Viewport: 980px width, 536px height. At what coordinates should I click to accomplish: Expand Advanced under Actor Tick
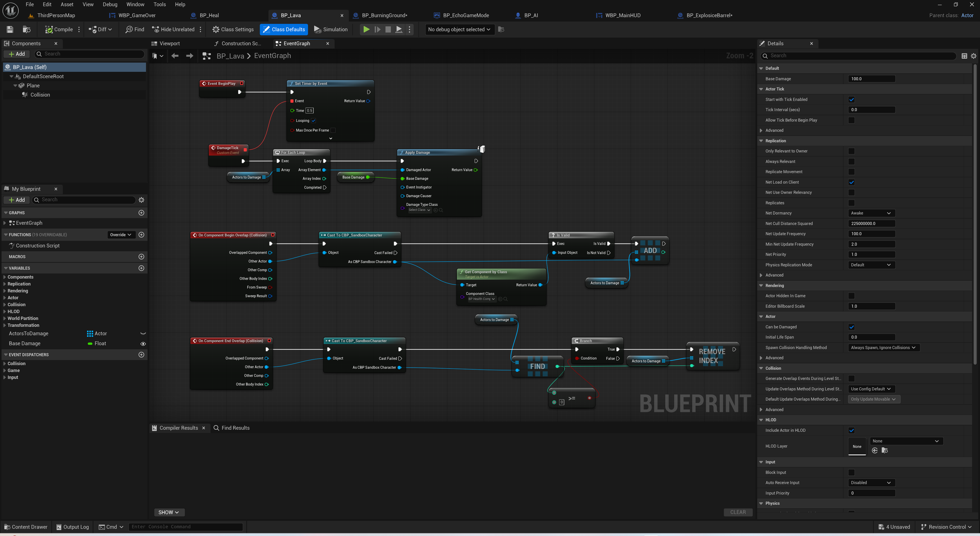761,131
